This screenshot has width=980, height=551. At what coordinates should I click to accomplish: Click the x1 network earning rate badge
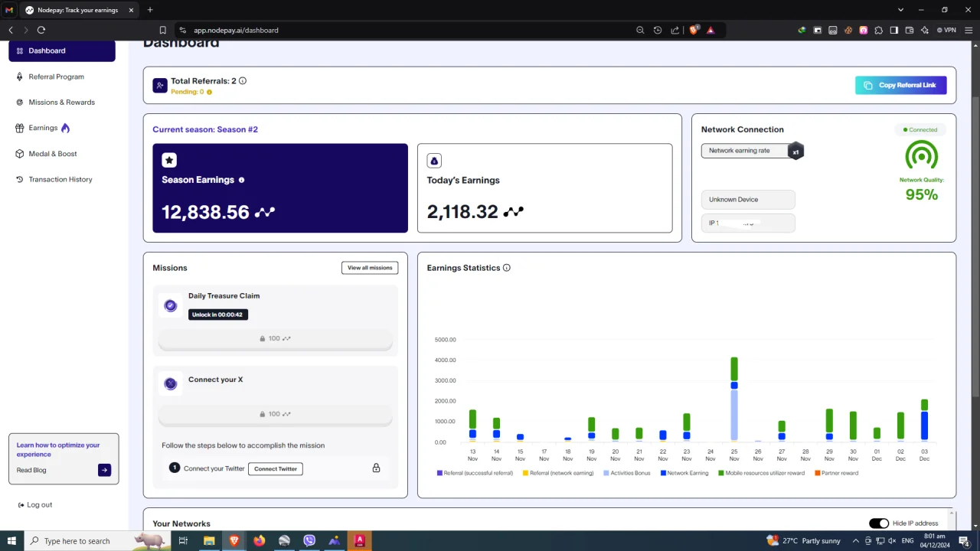[795, 152]
